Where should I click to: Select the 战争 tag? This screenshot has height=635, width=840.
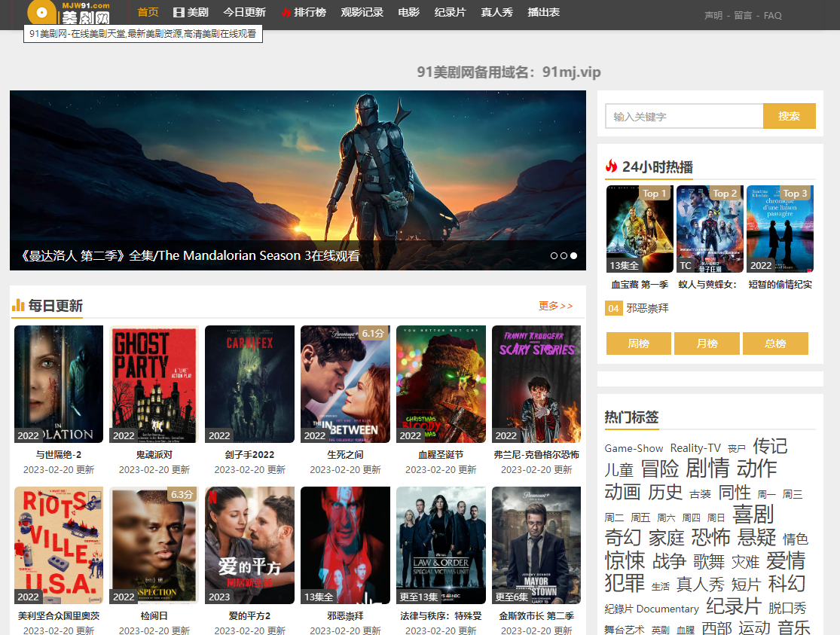point(670,561)
